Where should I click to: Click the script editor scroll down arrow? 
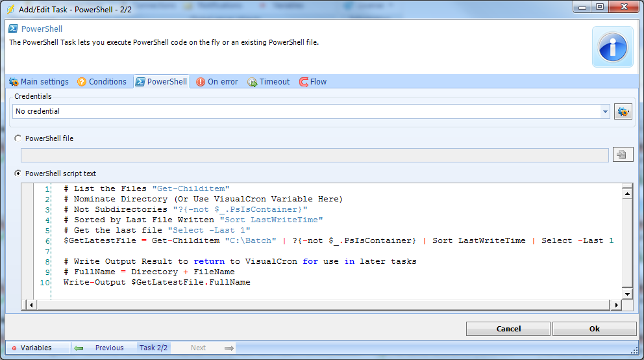point(627,294)
